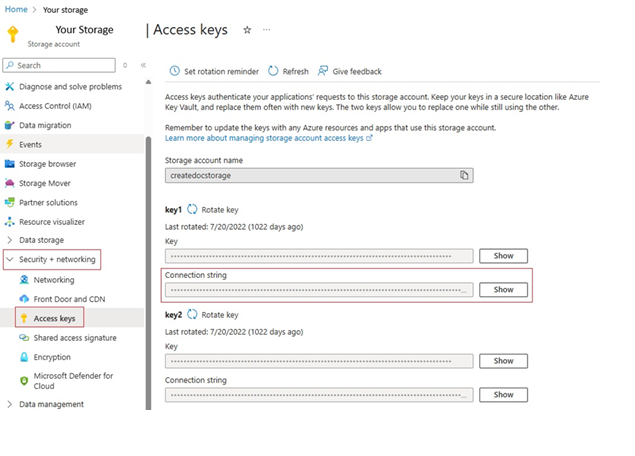The width and height of the screenshot is (635, 456).
Task: Show the key2 Connection string
Action: [503, 394]
